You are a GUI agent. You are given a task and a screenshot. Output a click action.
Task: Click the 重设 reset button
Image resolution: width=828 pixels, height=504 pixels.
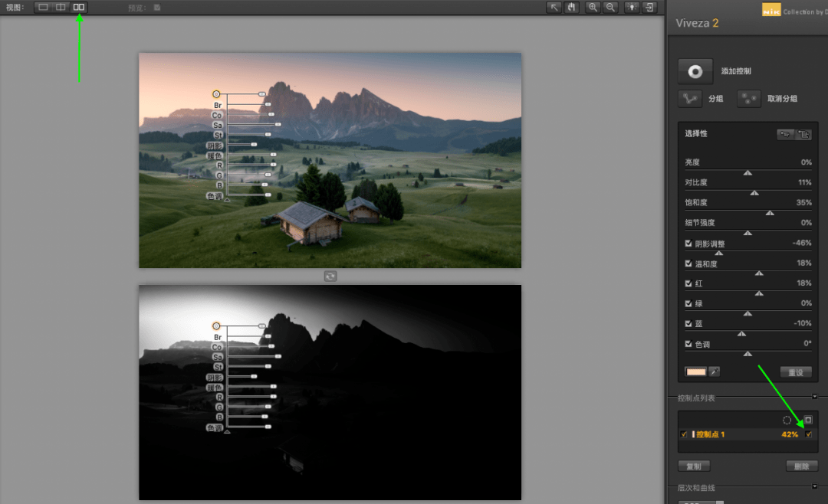(796, 372)
